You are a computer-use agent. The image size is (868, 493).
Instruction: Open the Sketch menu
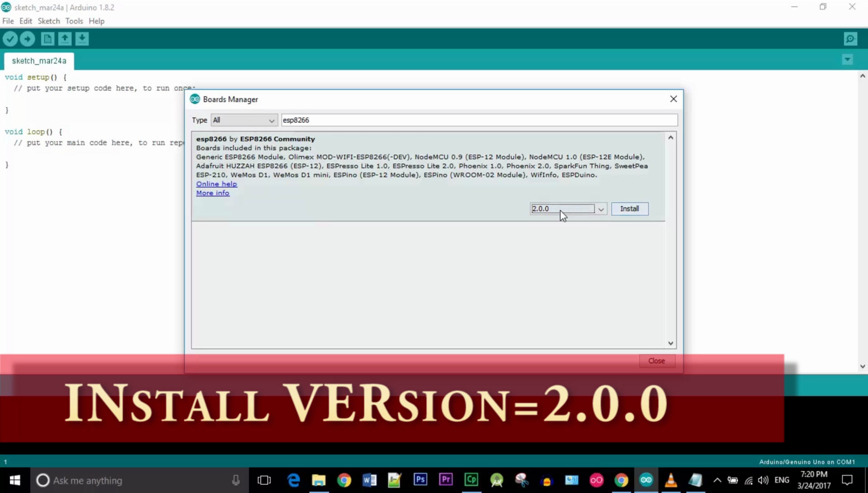[x=49, y=21]
